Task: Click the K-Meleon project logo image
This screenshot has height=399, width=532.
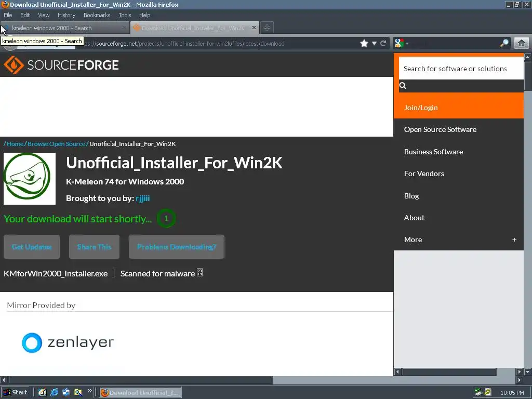Action: point(30,179)
